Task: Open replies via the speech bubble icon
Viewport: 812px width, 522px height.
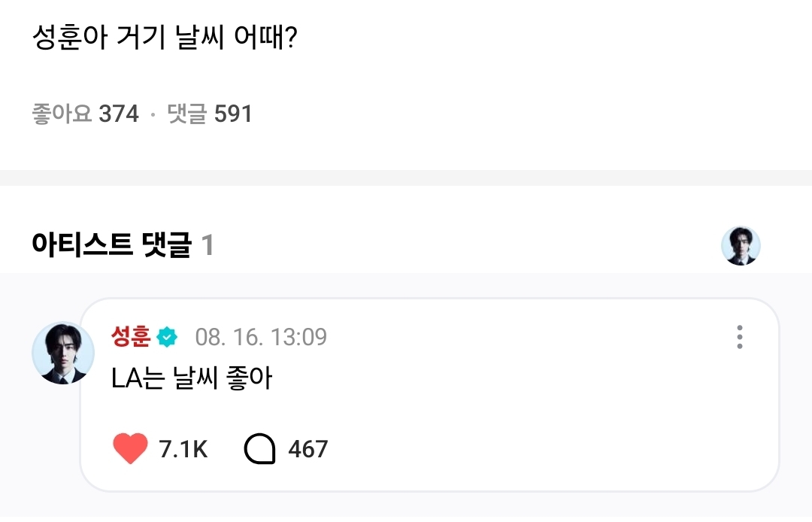Action: [x=260, y=449]
